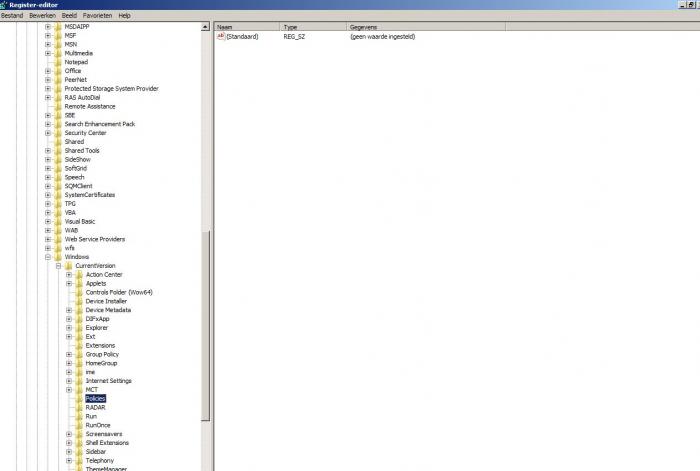Image resolution: width=700 pixels, height=471 pixels.
Task: Click the Shell Extensions folder icon
Action: point(79,443)
